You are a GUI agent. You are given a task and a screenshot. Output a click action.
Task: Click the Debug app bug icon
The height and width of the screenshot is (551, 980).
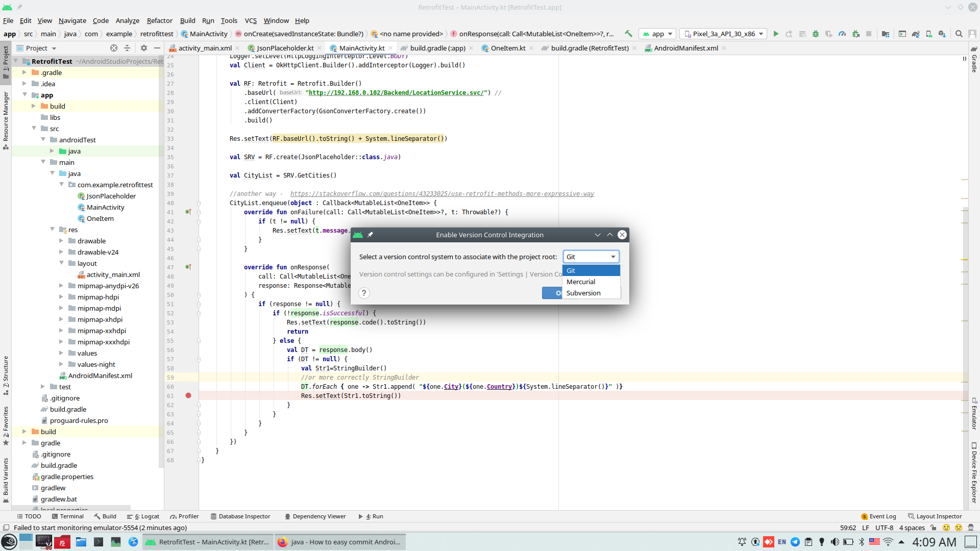click(x=816, y=34)
